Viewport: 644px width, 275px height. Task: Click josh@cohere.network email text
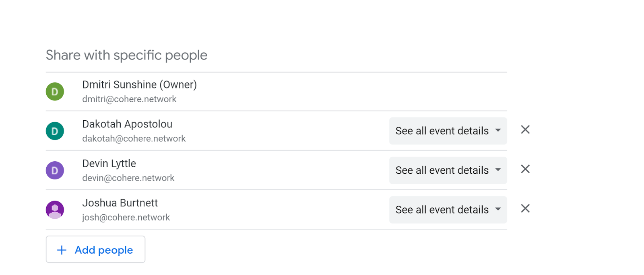[126, 218]
